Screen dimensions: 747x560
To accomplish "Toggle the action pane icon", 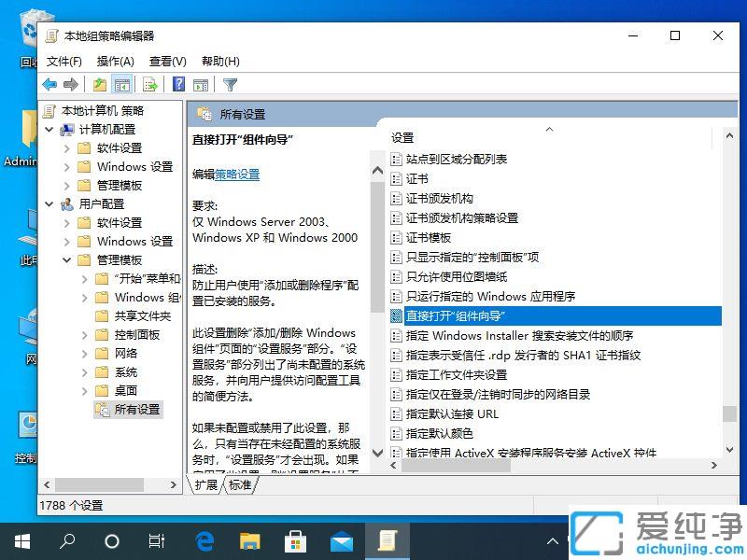I will pyautogui.click(x=201, y=84).
